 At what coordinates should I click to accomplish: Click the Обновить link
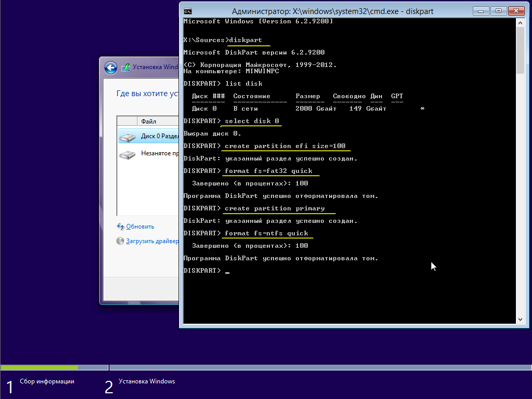[140, 227]
